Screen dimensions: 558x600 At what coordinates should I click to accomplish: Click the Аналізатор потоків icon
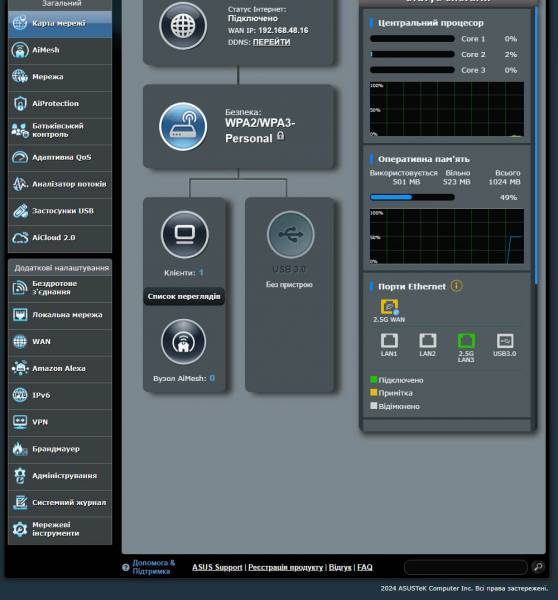click(20, 184)
